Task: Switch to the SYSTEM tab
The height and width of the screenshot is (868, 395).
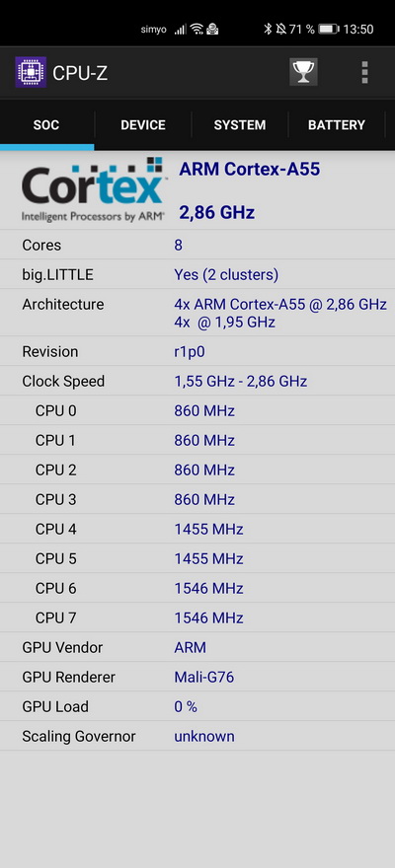Action: click(240, 125)
